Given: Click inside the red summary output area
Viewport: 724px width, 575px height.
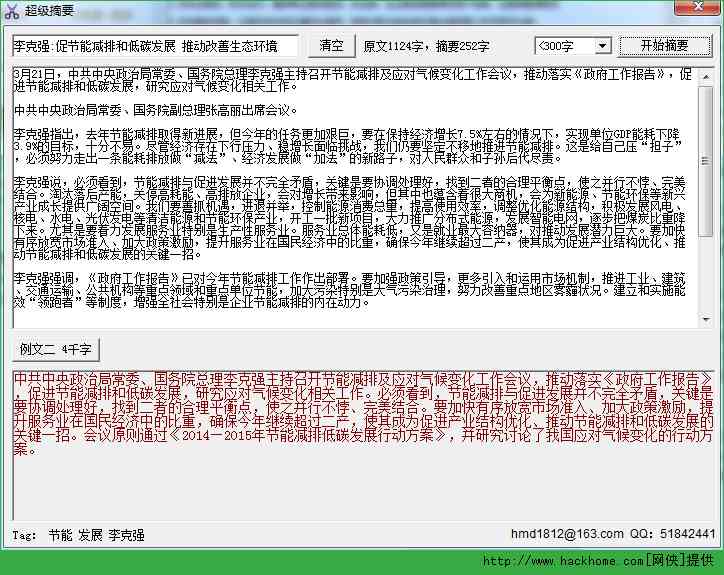Looking at the screenshot, I should (363, 445).
